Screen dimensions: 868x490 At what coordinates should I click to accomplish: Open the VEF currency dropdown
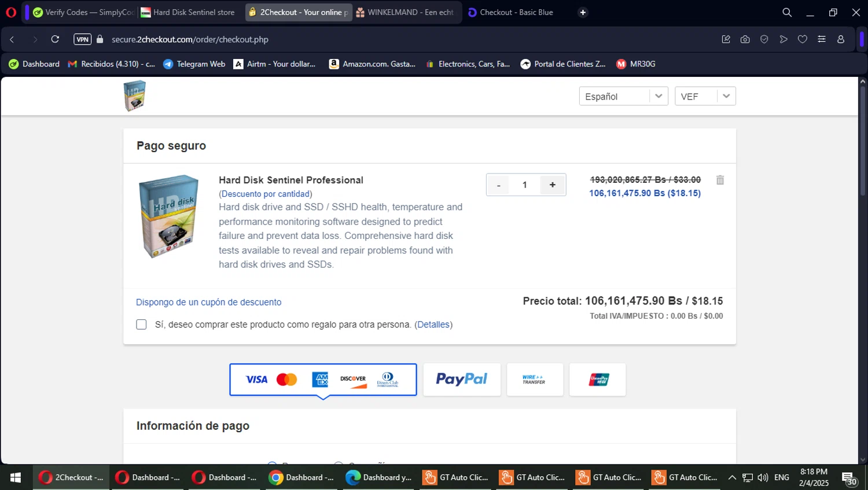click(705, 96)
